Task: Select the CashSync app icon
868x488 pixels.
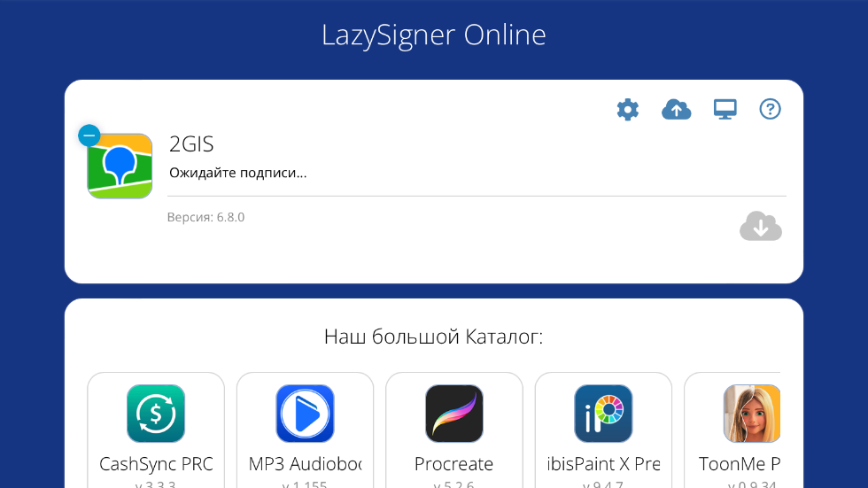Action: (156, 414)
